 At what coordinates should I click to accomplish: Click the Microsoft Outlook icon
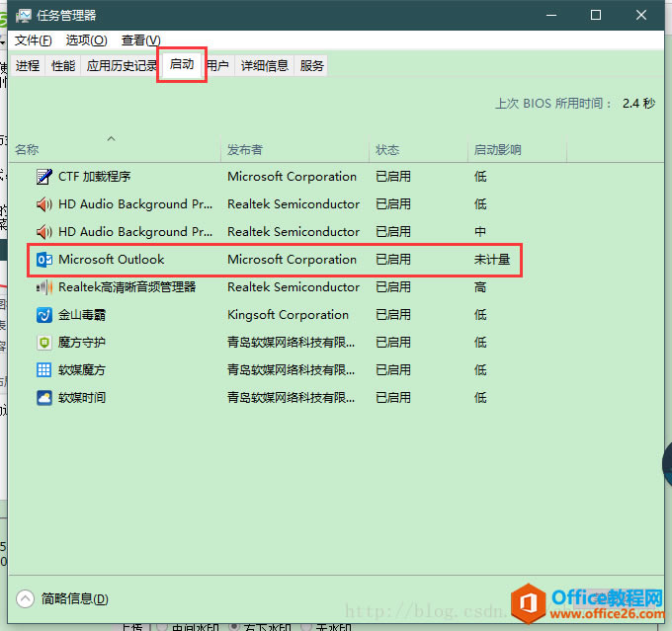43,260
